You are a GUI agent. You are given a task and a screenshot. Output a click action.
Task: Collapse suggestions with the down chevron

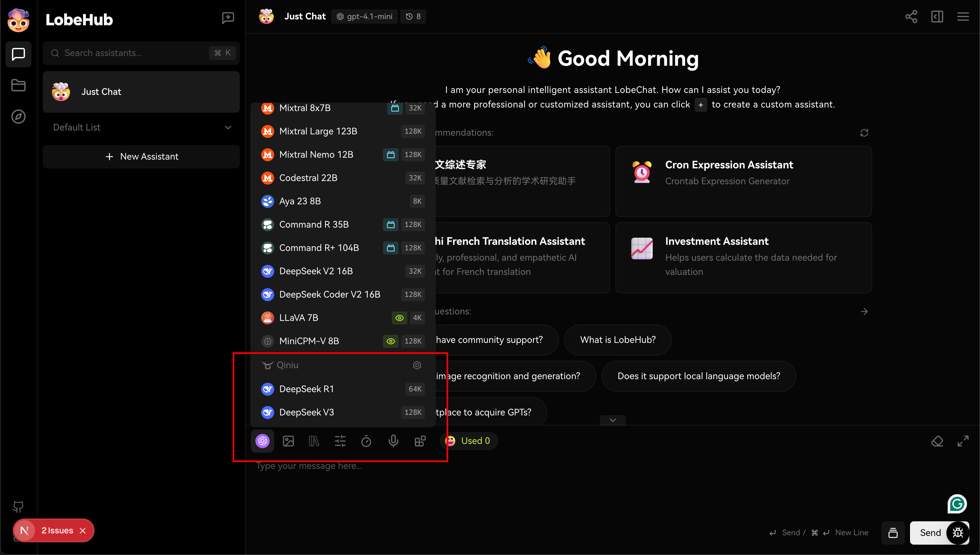(612, 420)
